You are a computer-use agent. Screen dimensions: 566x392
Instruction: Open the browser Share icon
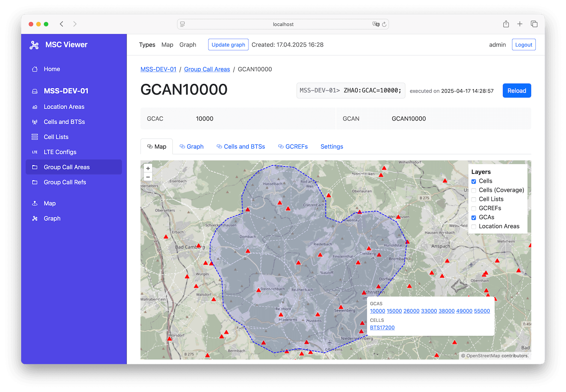506,24
